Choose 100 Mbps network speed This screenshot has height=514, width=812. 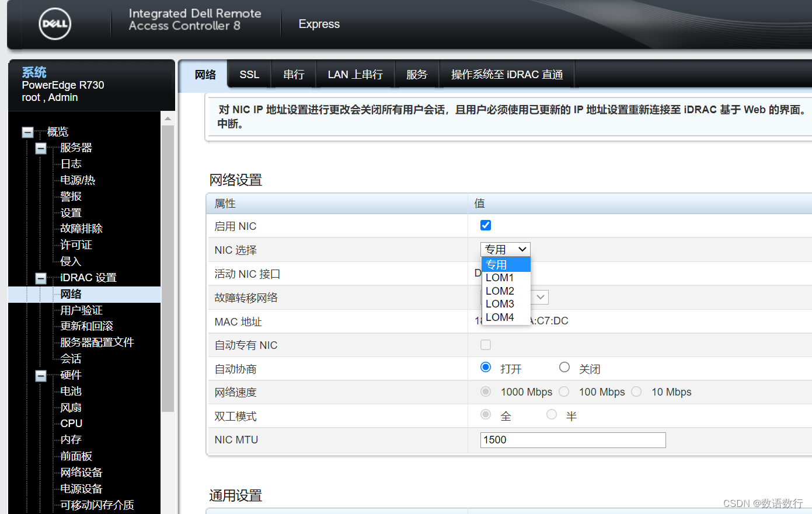tap(564, 391)
